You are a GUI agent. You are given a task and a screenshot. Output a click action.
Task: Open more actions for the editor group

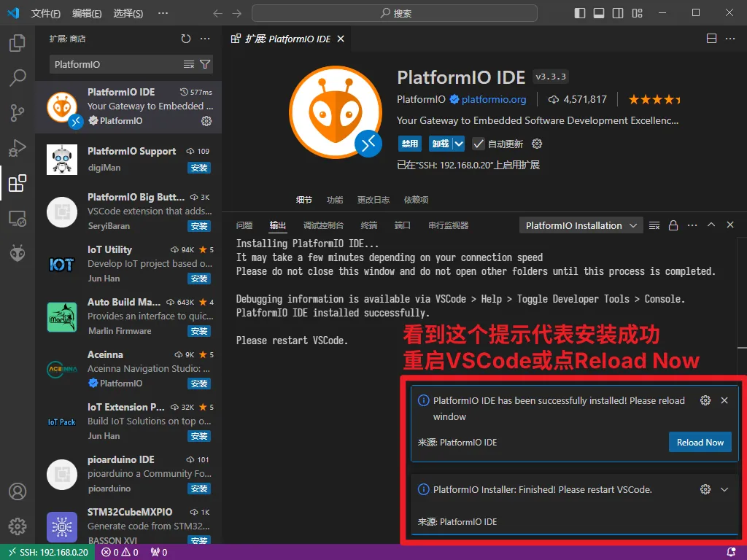click(730, 39)
